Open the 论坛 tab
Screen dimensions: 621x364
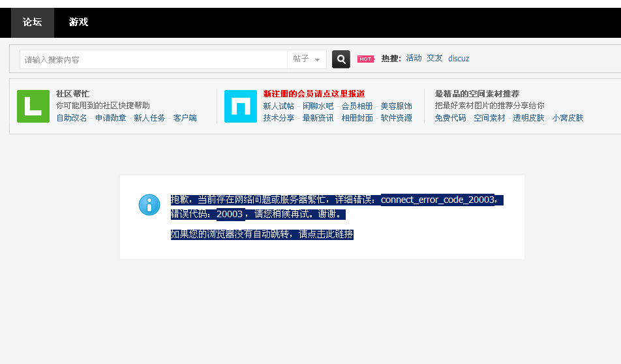[33, 22]
